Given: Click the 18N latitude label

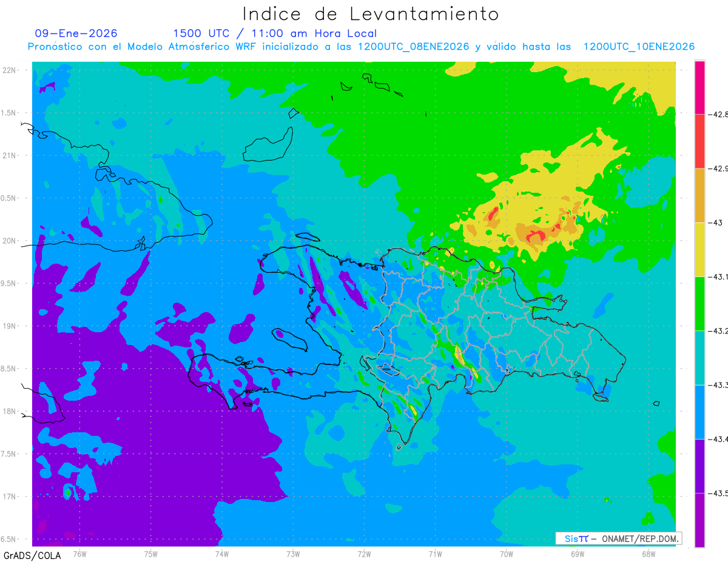Looking at the screenshot, I should tap(10, 411).
